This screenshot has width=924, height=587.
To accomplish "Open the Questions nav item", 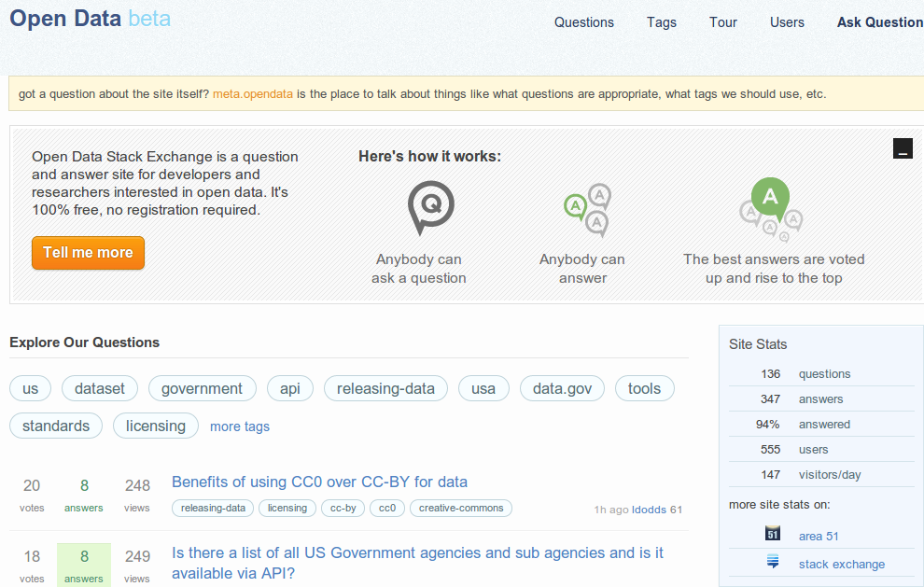I will 584,22.
